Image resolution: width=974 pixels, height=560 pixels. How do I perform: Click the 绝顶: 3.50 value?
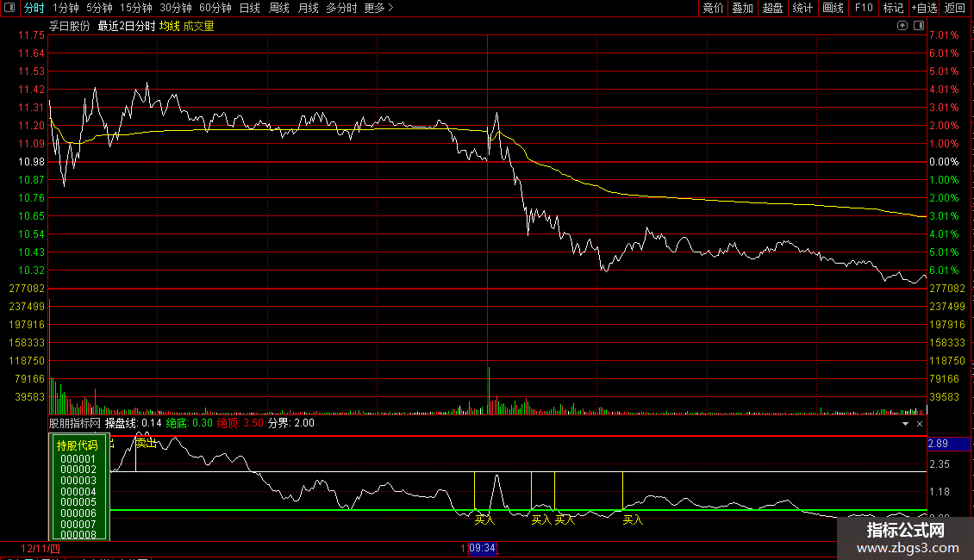tap(240, 423)
